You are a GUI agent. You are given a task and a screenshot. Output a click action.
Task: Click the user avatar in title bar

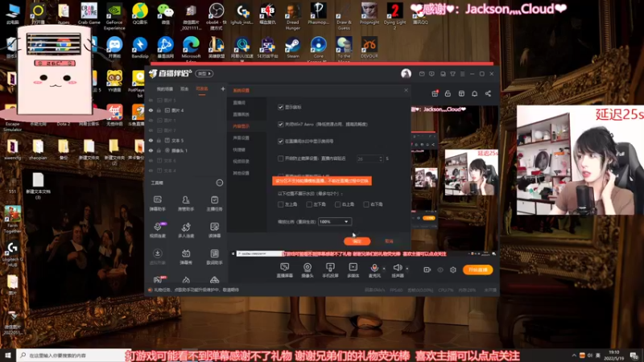(406, 73)
